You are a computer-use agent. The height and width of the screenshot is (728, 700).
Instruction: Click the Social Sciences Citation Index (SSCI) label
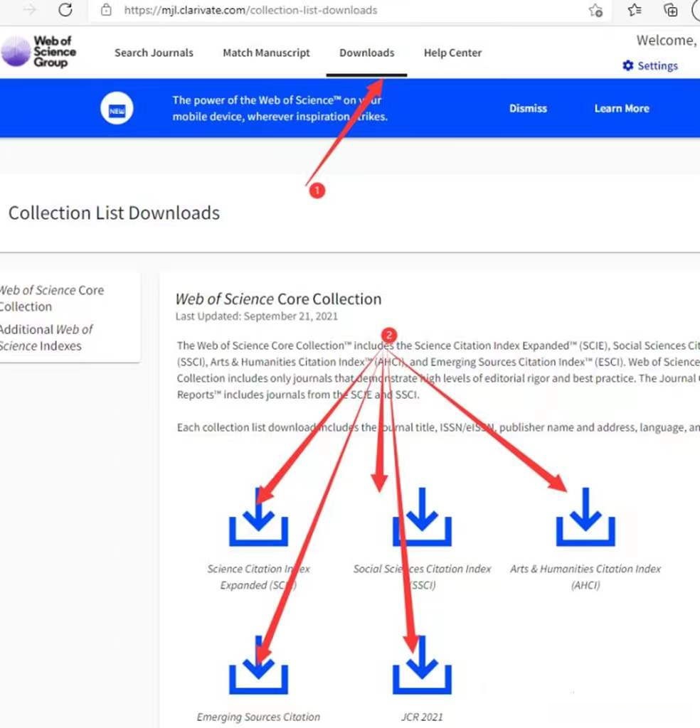pos(422,577)
